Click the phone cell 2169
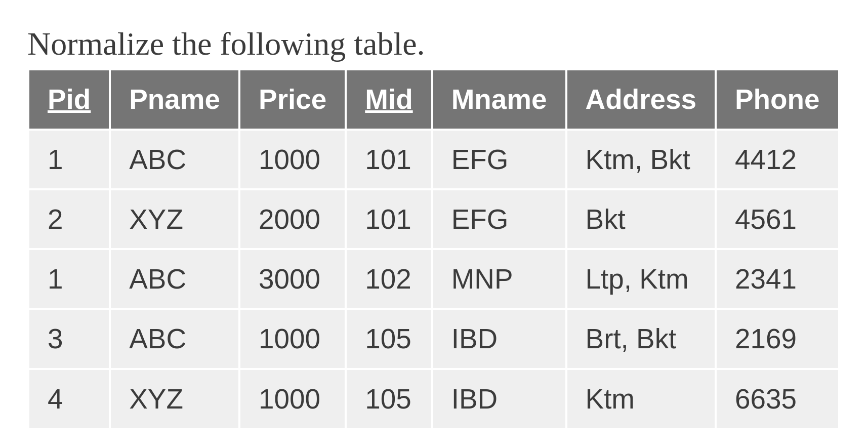The height and width of the screenshot is (448, 868). 777,339
